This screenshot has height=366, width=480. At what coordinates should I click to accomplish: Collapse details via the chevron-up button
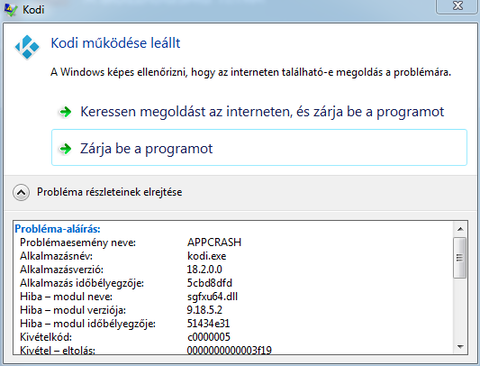tap(21, 192)
